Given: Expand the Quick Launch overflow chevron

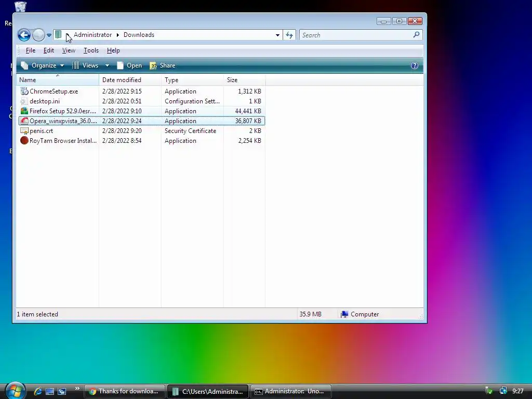Looking at the screenshot, I should point(77,389).
